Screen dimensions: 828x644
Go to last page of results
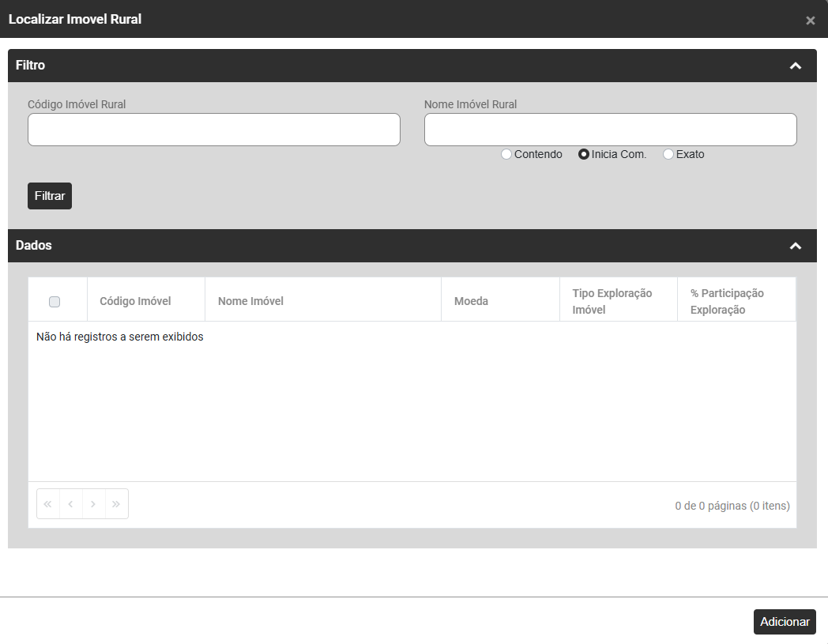click(x=117, y=504)
